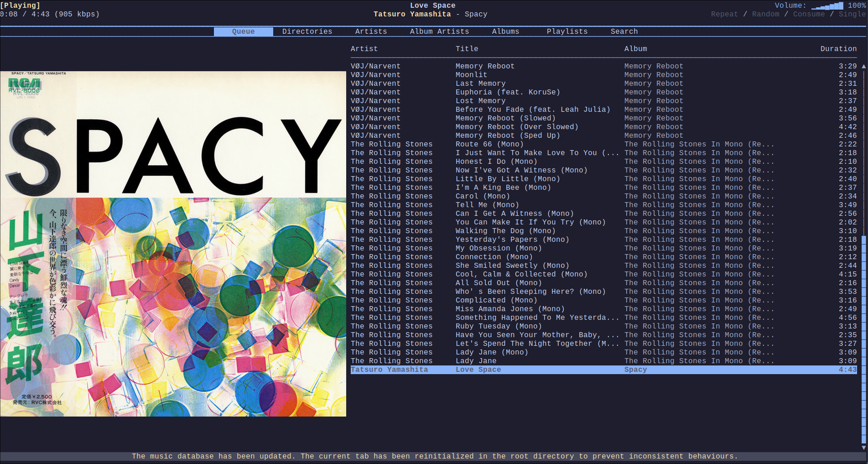Viewport: 868px width, 464px height.
Task: Click the Artist column header
Action: 364,49
